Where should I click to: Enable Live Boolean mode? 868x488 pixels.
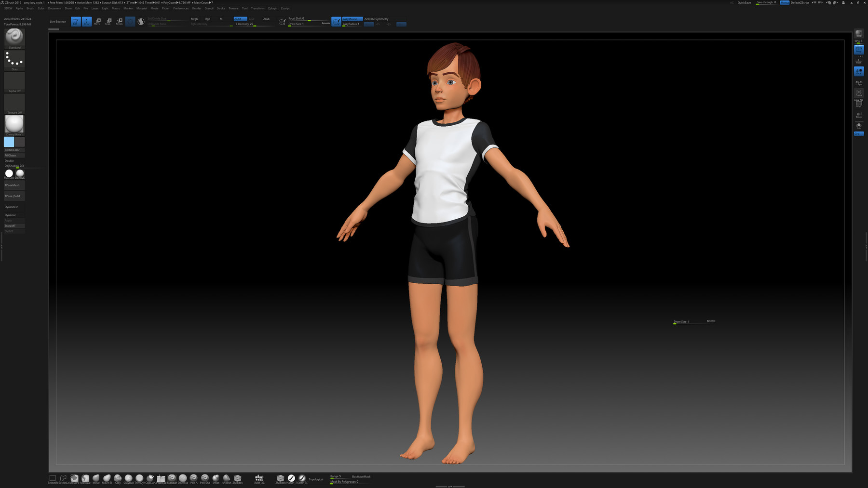pyautogui.click(x=58, y=22)
